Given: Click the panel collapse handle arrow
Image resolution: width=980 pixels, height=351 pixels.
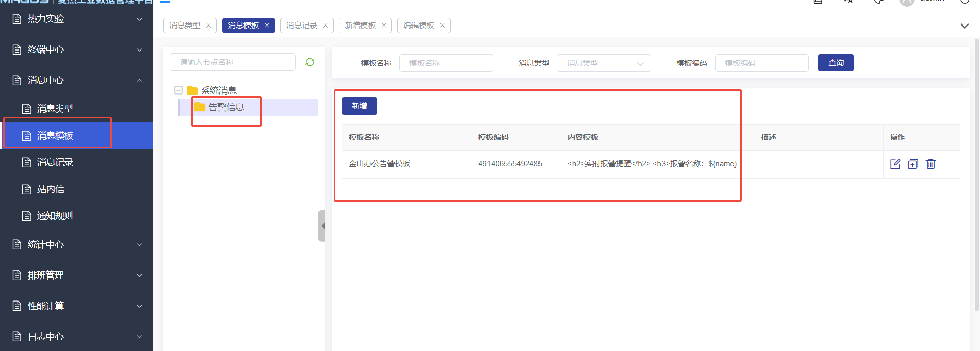Looking at the screenshot, I should coord(322,225).
